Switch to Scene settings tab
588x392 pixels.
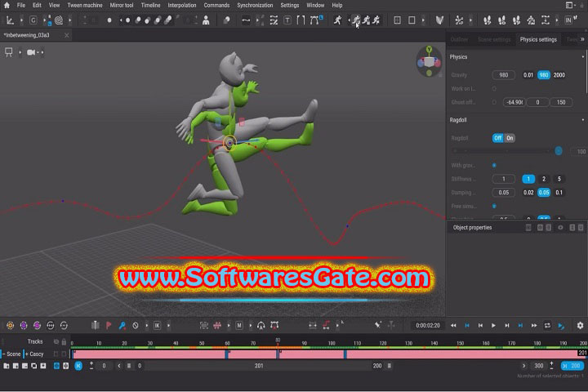point(494,39)
